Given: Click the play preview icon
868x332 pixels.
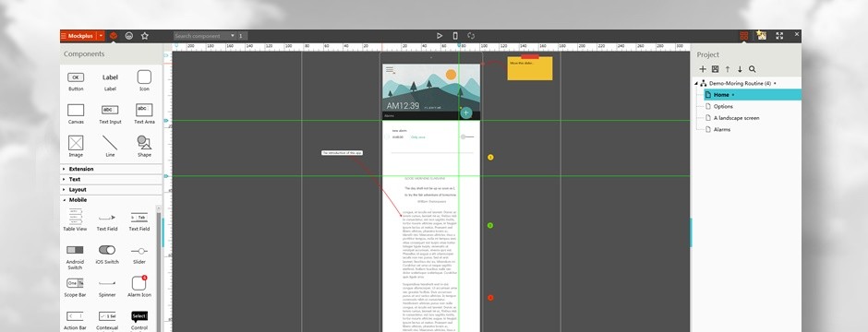Looking at the screenshot, I should [x=440, y=36].
